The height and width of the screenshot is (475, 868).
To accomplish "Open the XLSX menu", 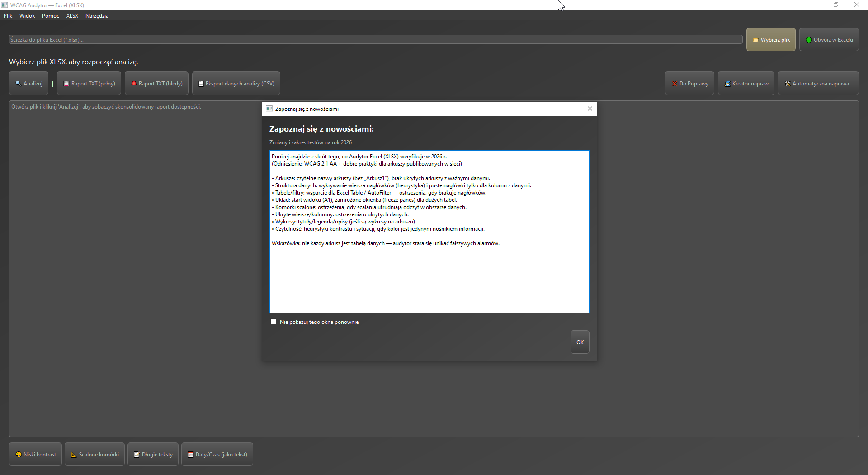I will (x=72, y=15).
